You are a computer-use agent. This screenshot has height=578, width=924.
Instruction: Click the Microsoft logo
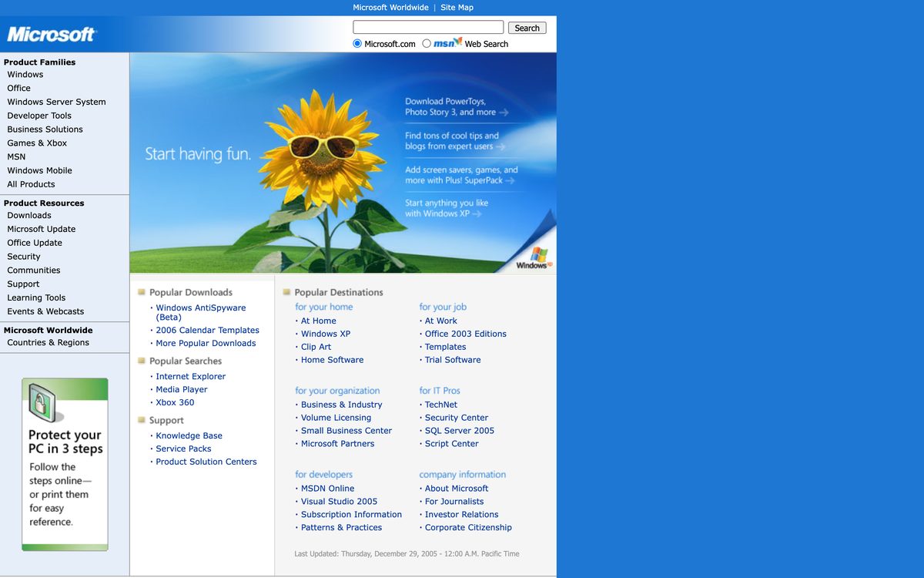tap(52, 35)
